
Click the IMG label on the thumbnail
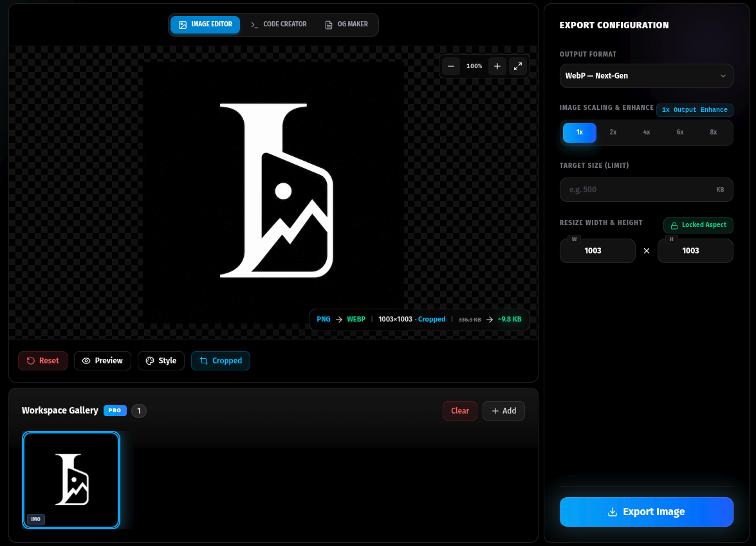point(35,519)
